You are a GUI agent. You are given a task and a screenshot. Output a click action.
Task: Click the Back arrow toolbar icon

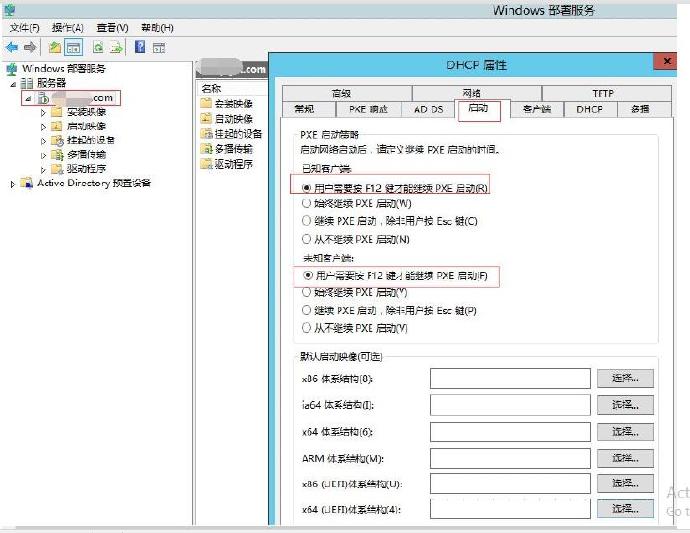[x=12, y=47]
